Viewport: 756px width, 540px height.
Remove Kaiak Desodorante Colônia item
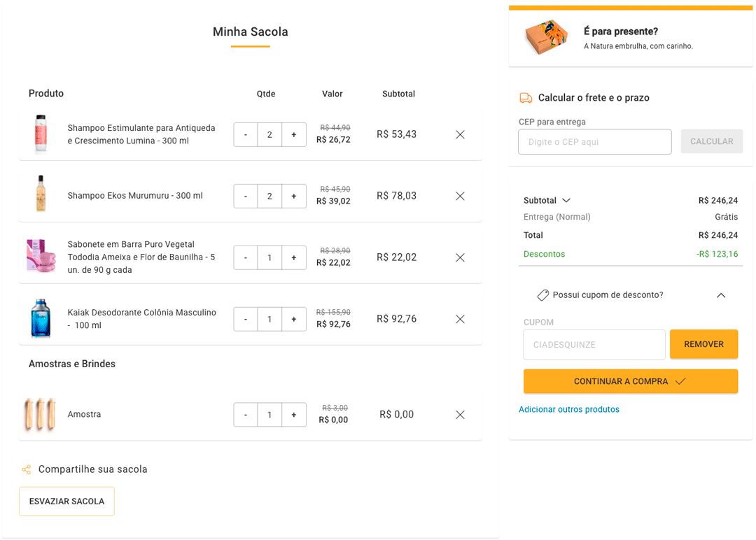click(460, 319)
